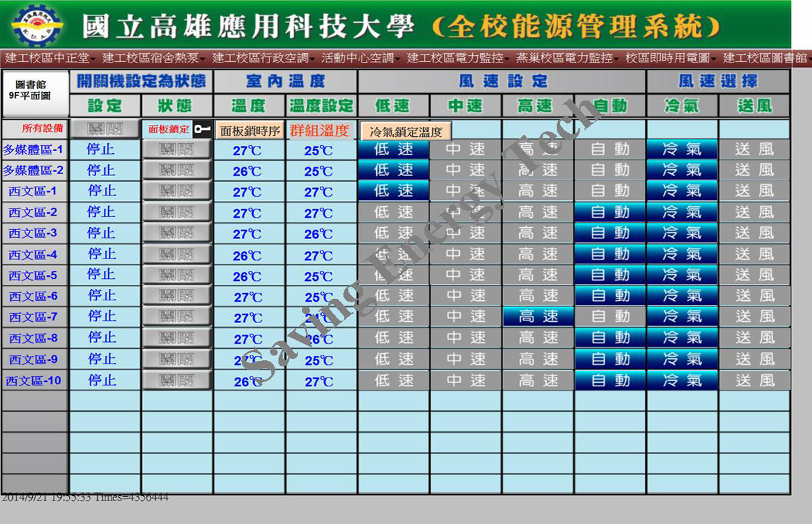The height and width of the screenshot is (524, 812).
Task: Click the timestamp 2014/9/21 at the bottom
Action: click(x=26, y=498)
